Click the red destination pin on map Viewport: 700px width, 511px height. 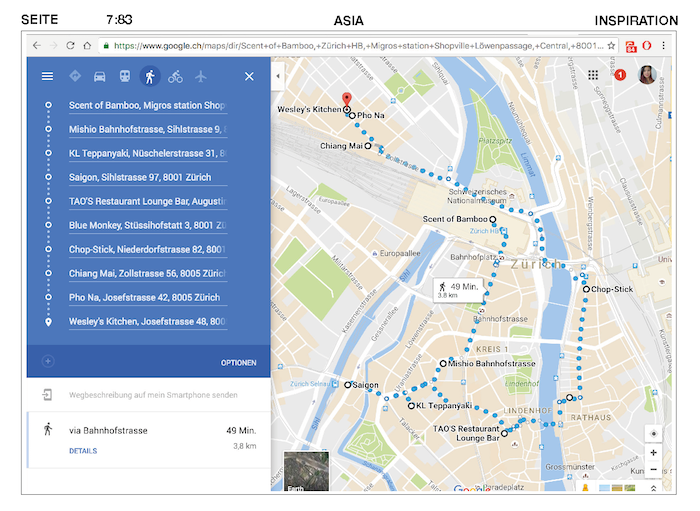[x=346, y=100]
